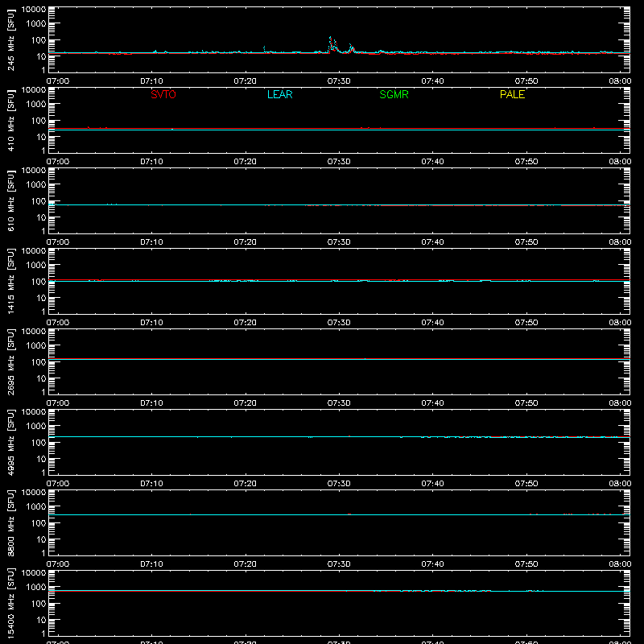Click the 10000 tick label on the 245 MHz axis
The height and width of the screenshot is (644, 644).
[34, 10]
